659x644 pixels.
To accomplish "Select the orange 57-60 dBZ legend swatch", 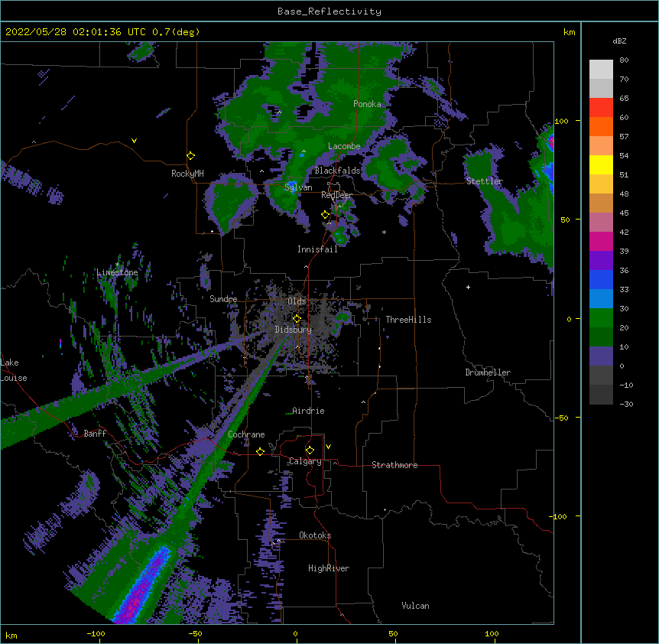I will (601, 126).
